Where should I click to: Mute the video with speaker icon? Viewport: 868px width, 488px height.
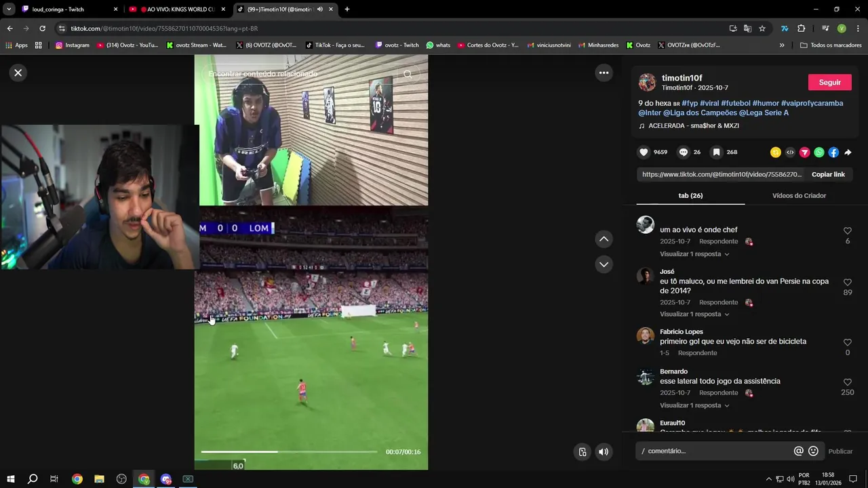point(604,452)
